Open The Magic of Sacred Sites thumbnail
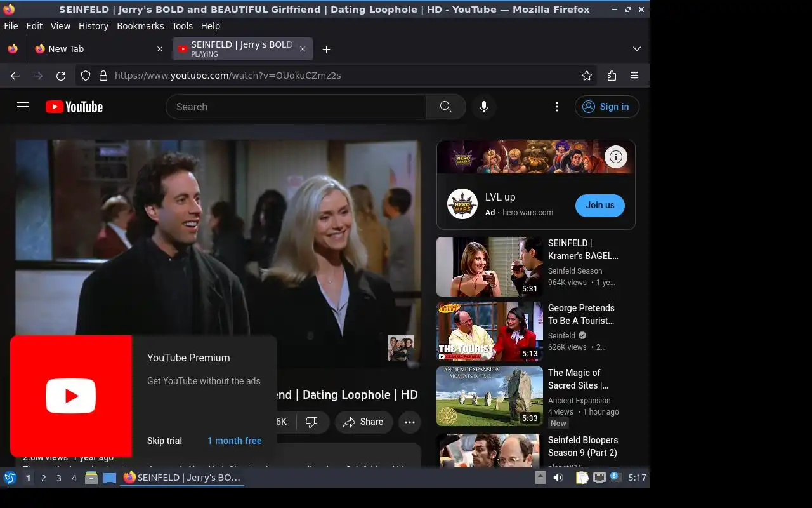The image size is (812, 508). [490, 396]
